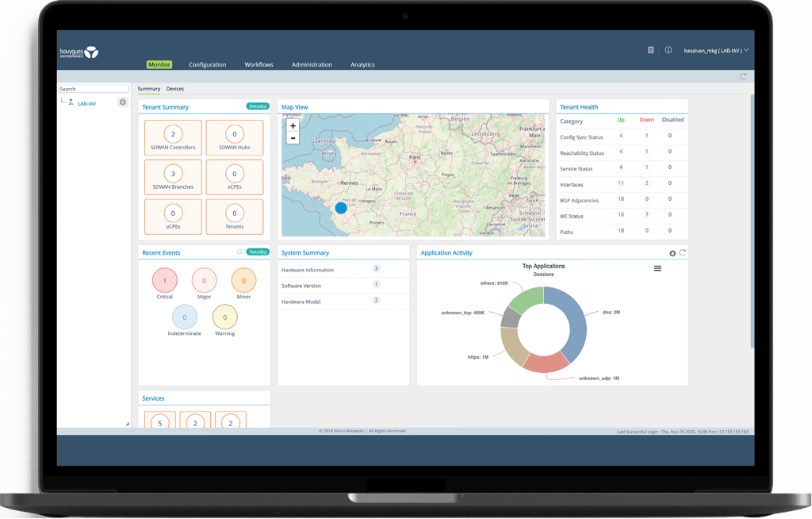Click the unknown_tcp: 489K chart label
This screenshot has width=812, height=519.
463,313
